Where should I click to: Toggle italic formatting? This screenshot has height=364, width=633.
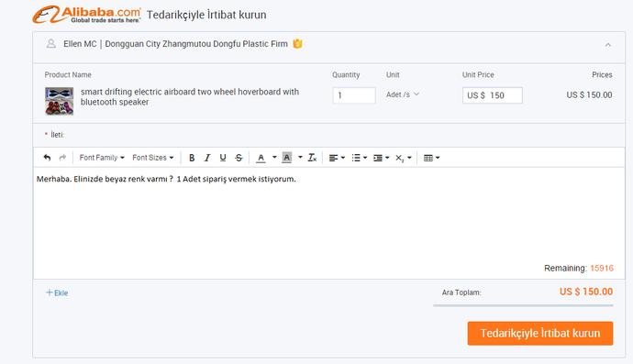(207, 158)
